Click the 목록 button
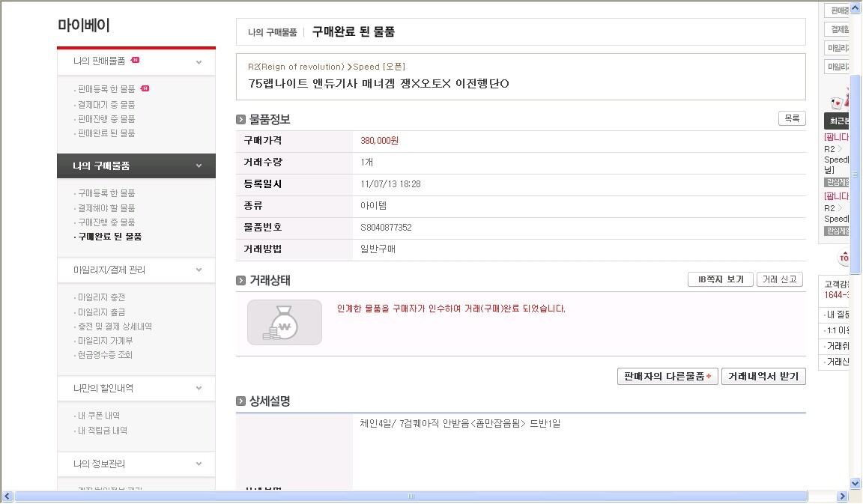 coord(792,118)
